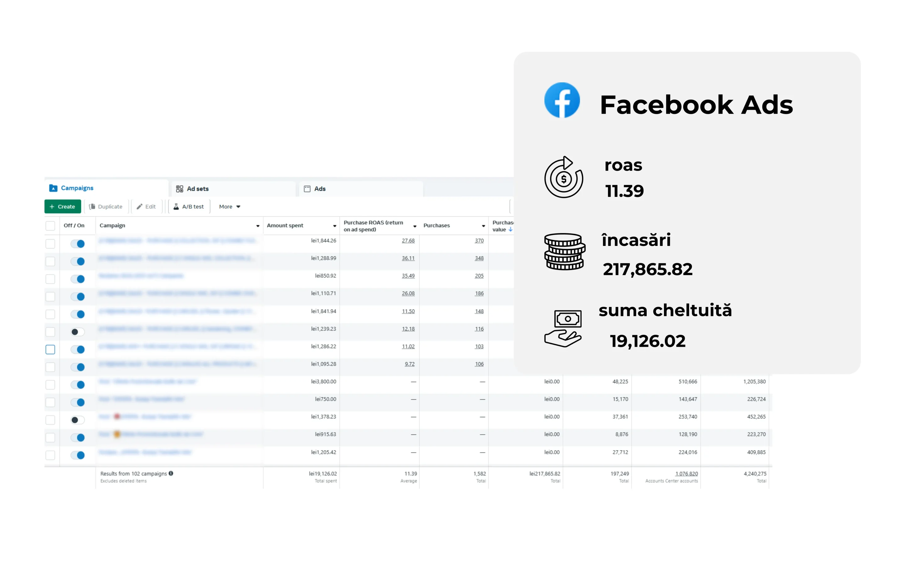
Task: Click the Facebook logo icon
Action: [562, 100]
